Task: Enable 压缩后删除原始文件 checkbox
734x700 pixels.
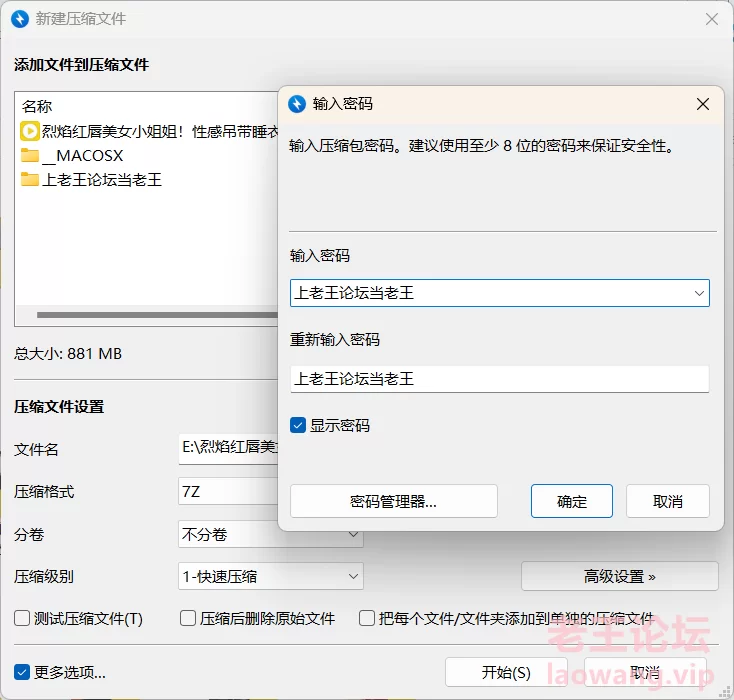Action: tap(188, 618)
